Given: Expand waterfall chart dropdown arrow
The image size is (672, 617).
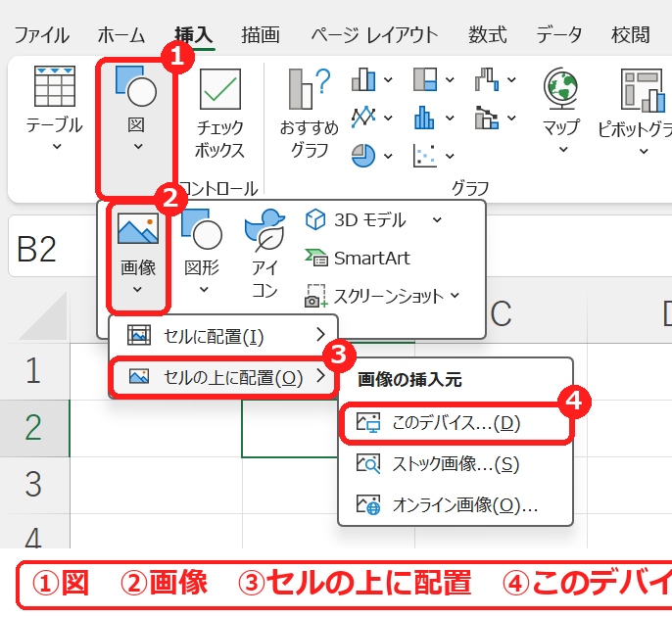Looking at the screenshot, I should point(511,79).
